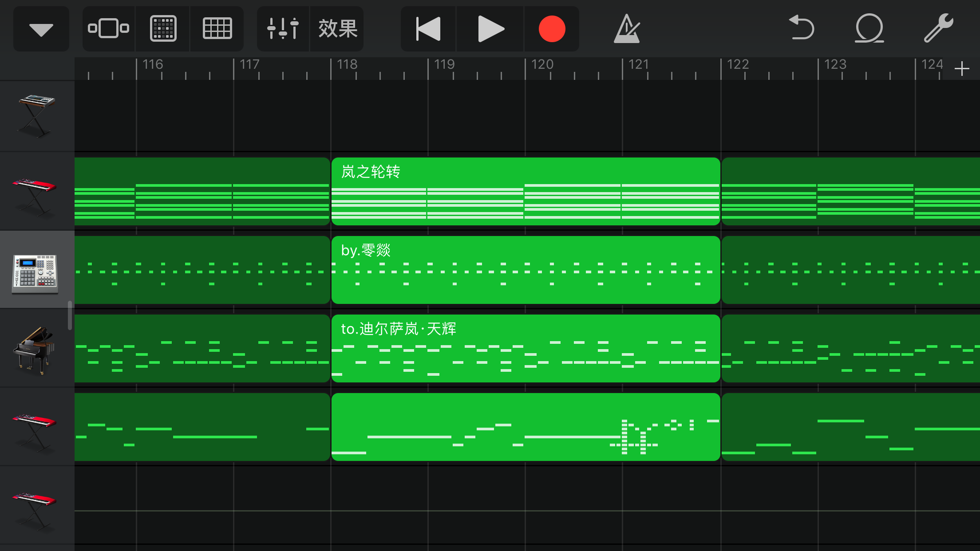Select the drum machine track header
Screen dimensions: 980x551
[x=37, y=269]
